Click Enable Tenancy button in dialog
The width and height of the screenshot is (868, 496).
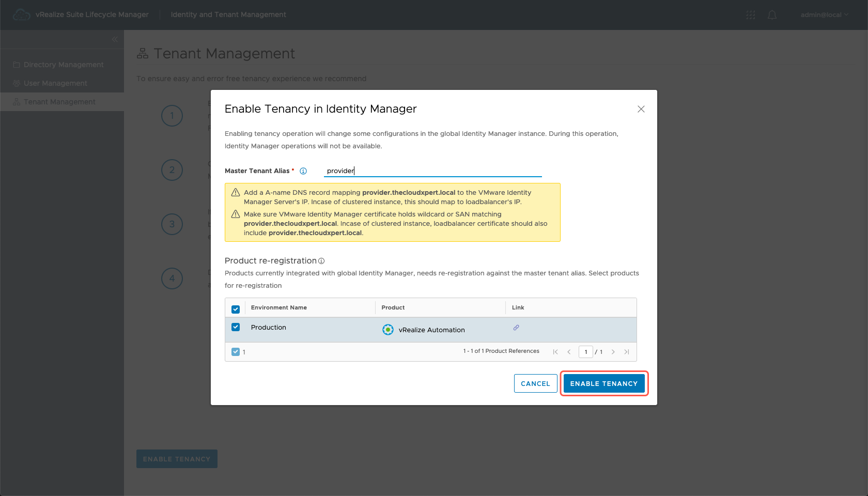pos(603,383)
